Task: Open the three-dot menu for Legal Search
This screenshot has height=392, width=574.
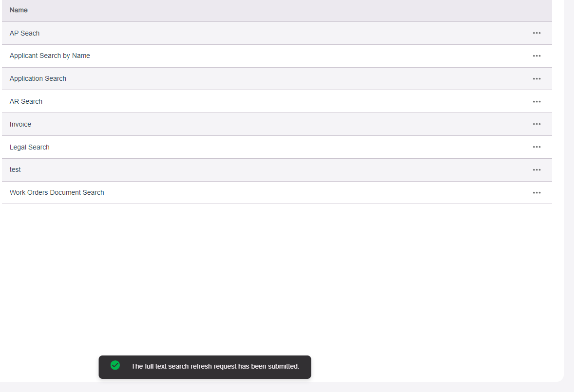Action: 536,147
